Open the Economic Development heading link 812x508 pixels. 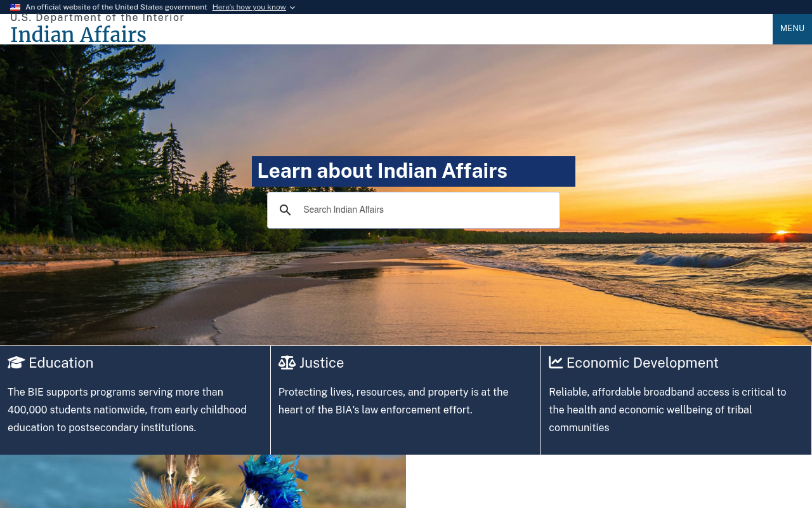pos(643,363)
